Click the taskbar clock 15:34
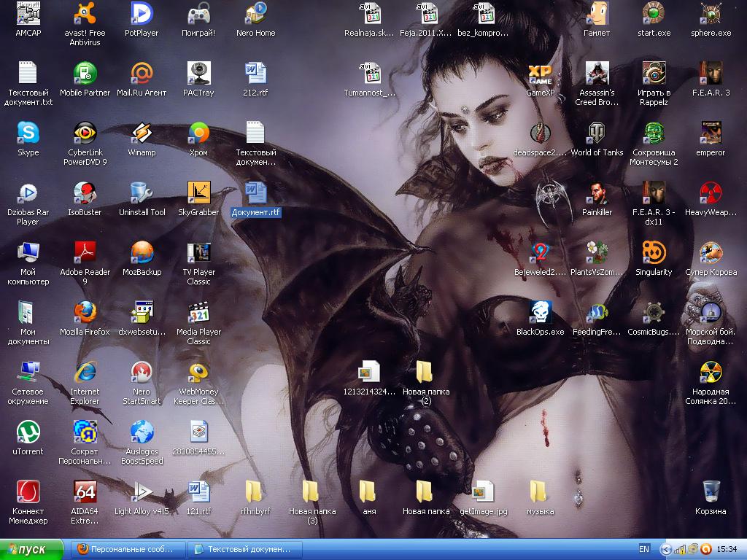The image size is (747, 560). coord(727,549)
